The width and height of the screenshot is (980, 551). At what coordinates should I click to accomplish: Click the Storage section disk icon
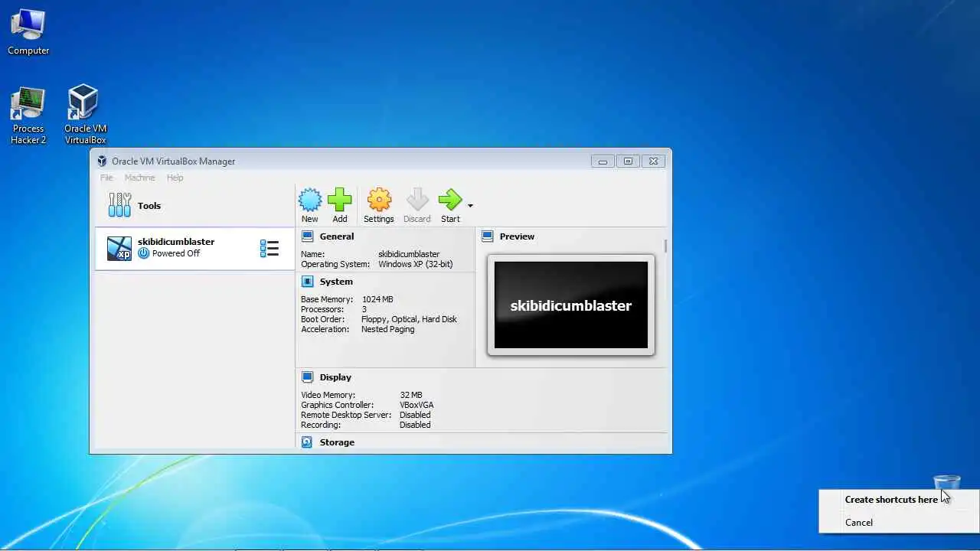[x=308, y=442]
